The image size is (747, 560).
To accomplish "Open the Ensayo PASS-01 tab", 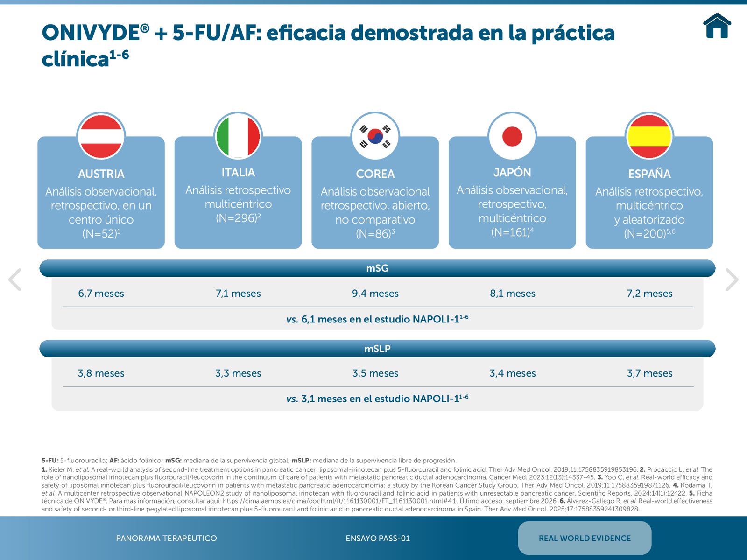I will pyautogui.click(x=378, y=538).
